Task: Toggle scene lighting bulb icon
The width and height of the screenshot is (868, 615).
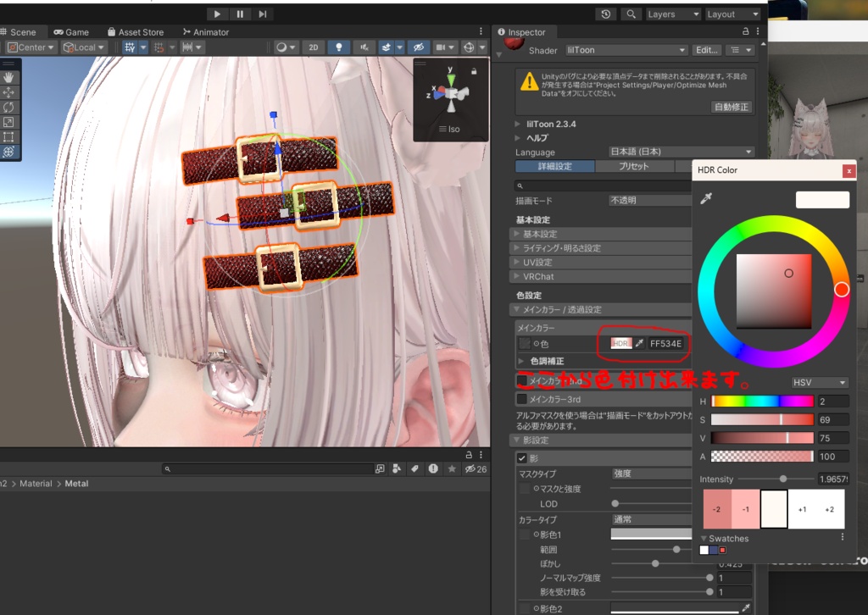Action: coord(339,47)
